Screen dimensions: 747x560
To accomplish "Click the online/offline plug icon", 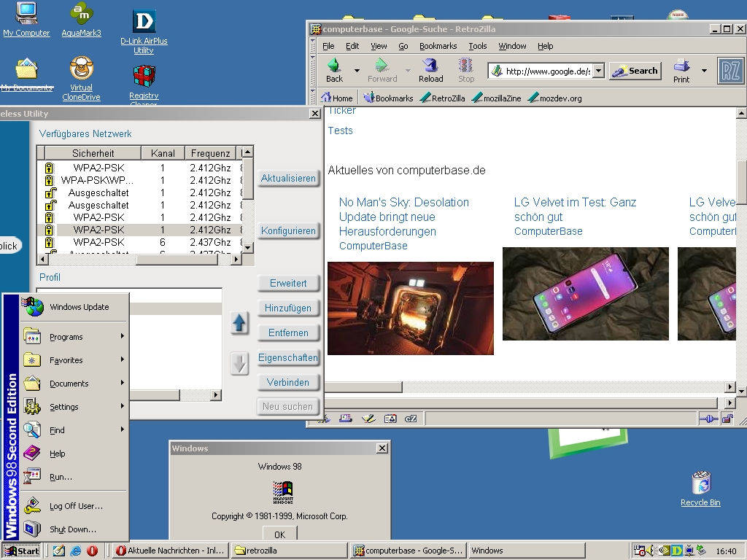I will point(708,419).
